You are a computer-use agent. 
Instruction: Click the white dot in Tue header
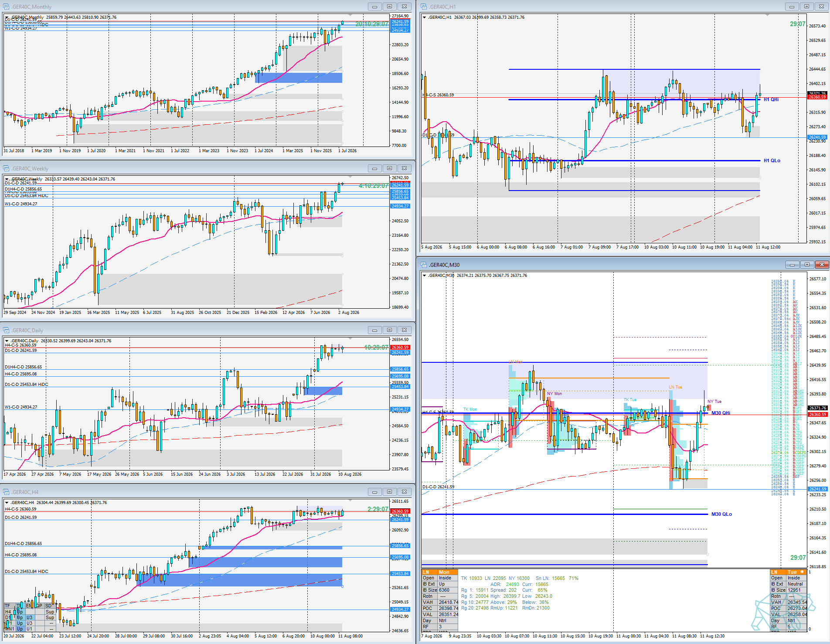click(802, 572)
